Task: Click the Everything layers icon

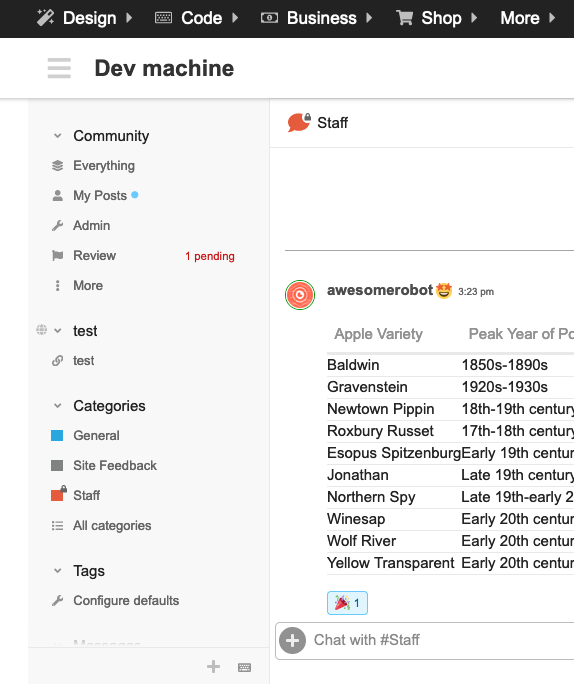Action: click(x=58, y=166)
